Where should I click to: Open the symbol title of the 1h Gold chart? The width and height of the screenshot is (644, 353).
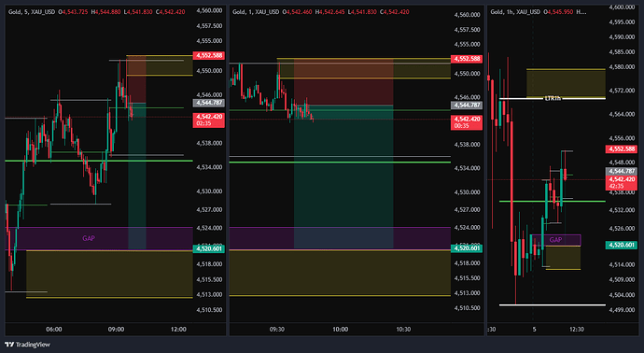515,12
